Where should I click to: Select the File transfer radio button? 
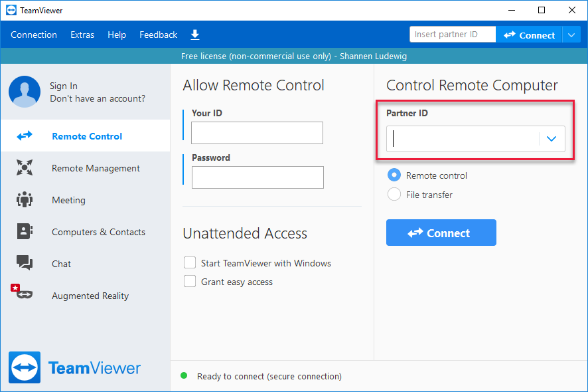tap(394, 194)
